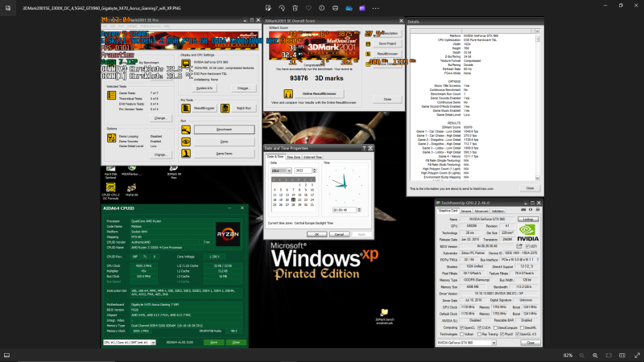This screenshot has width=644, height=362.
Task: Open the image editor in the photo viewer
Action: click(268, 8)
